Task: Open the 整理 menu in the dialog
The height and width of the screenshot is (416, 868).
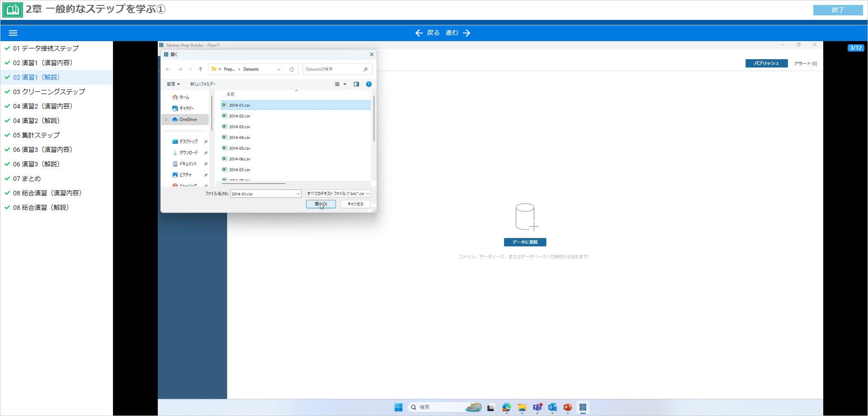Action: [x=173, y=84]
